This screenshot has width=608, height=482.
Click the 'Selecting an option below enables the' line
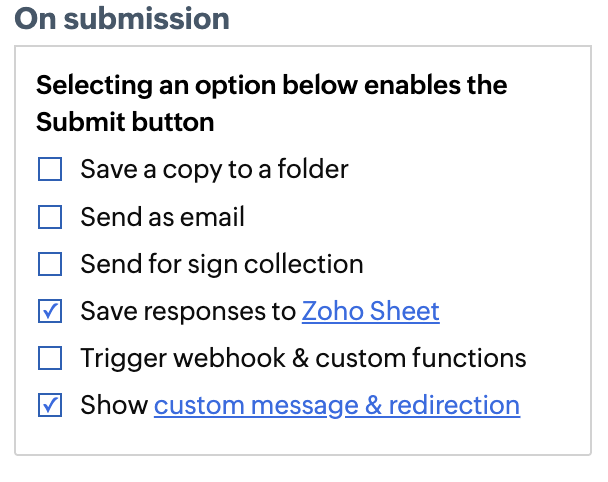[x=271, y=84]
